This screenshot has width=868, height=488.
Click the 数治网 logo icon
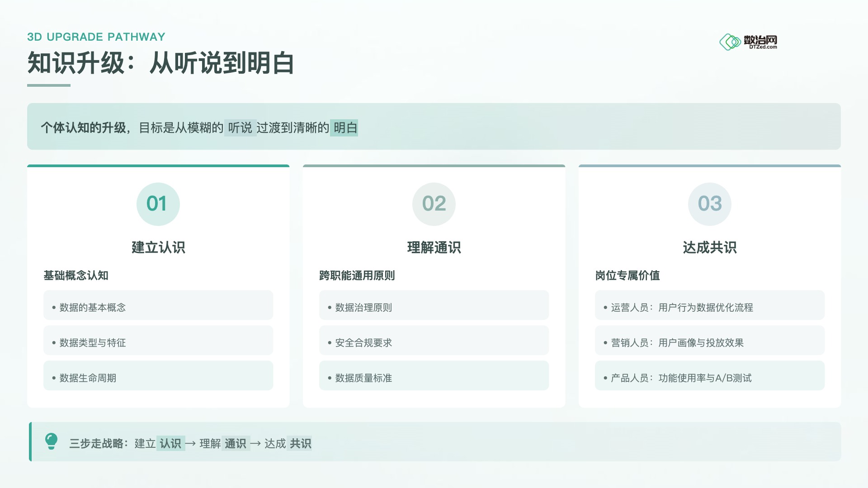pyautogui.click(x=730, y=42)
